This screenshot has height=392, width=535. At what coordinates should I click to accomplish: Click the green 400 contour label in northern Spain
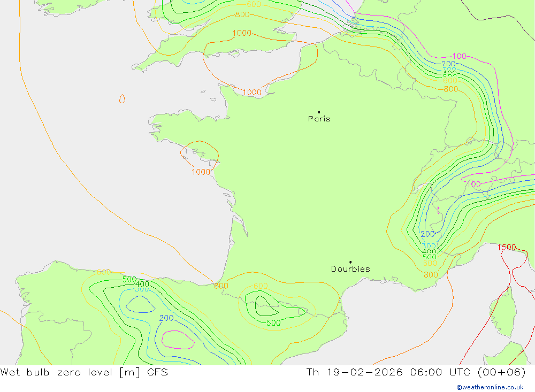click(142, 284)
